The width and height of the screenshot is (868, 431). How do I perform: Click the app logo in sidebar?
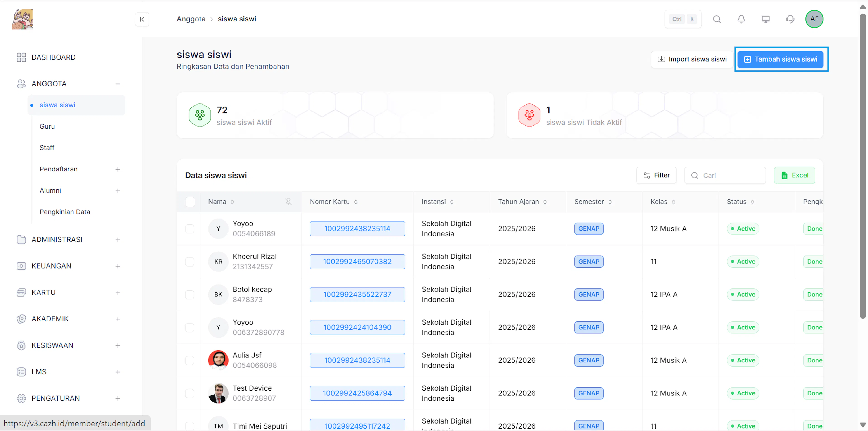22,19
